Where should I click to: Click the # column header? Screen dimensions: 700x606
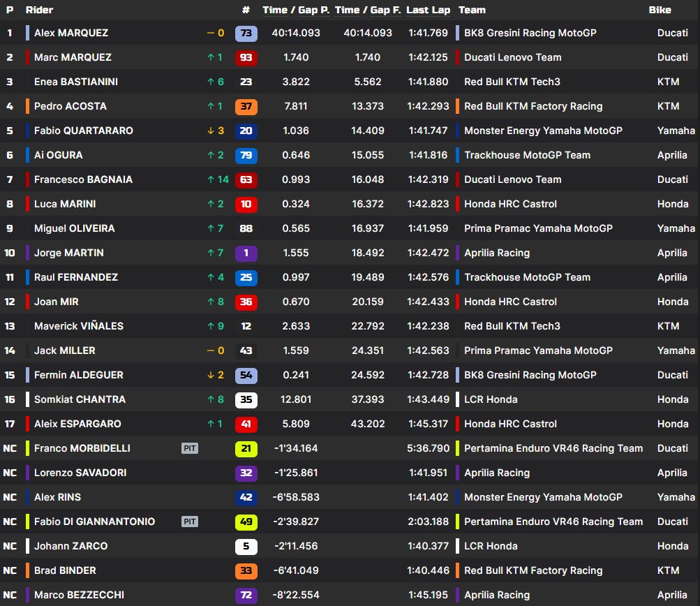coord(246,10)
